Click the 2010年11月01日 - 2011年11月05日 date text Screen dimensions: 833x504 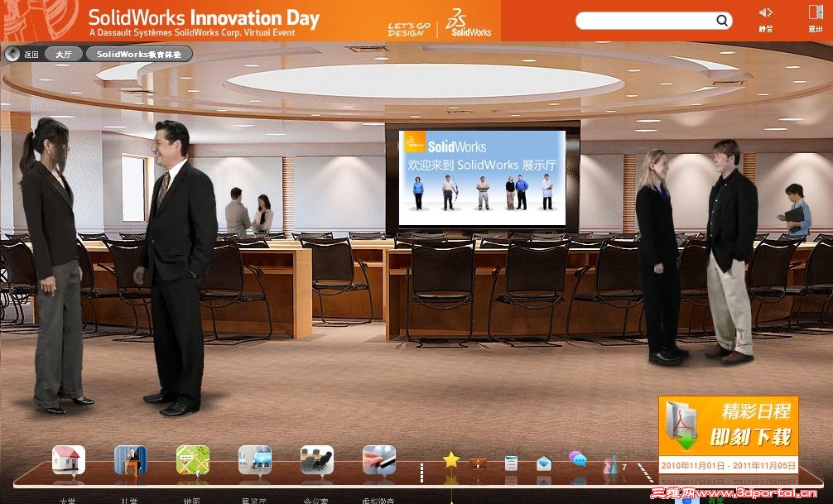(729, 466)
